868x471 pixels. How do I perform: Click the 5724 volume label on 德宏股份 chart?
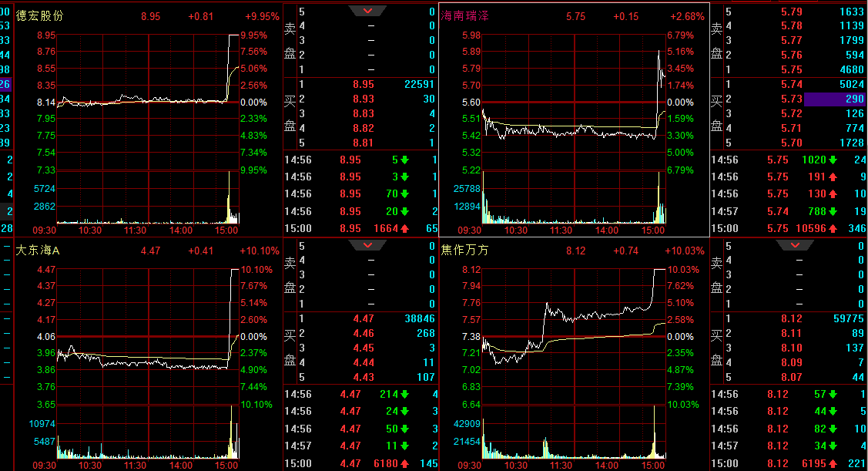click(45, 189)
